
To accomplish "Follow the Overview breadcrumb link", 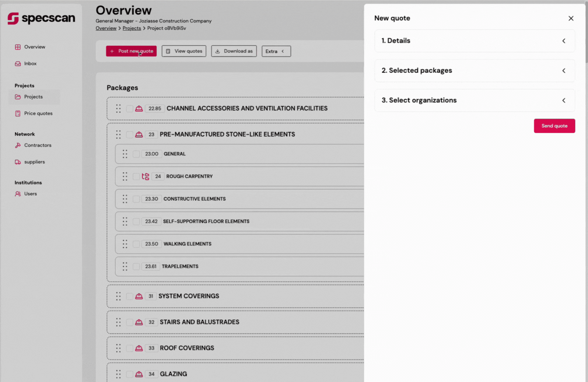I will point(106,28).
